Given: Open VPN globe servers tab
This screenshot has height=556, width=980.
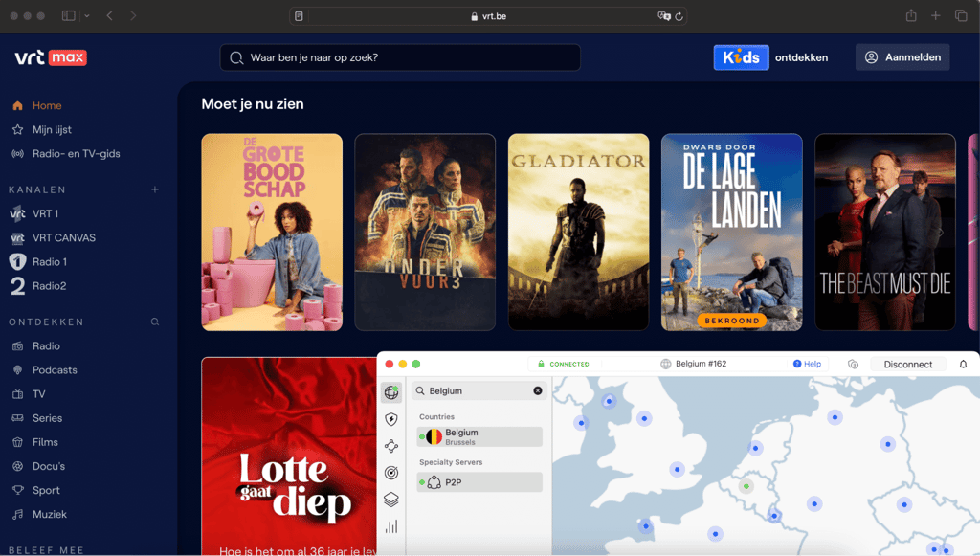Looking at the screenshot, I should [391, 392].
